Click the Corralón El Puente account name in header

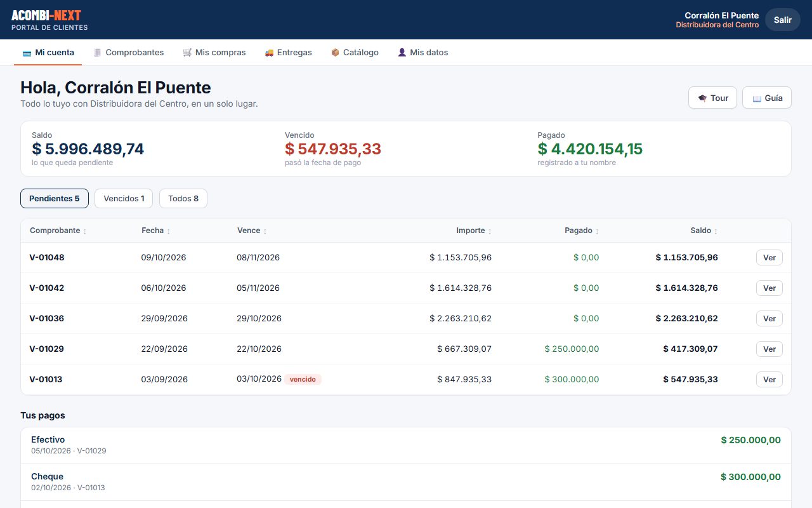pyautogui.click(x=721, y=15)
